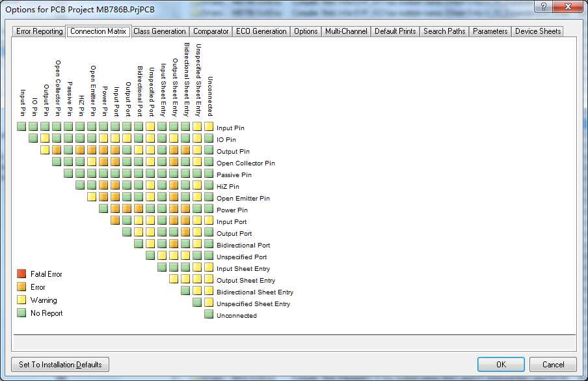This screenshot has width=588, height=381.
Task: Toggle cell where Input Pin row meets Input Pin column
Action: click(x=21, y=126)
